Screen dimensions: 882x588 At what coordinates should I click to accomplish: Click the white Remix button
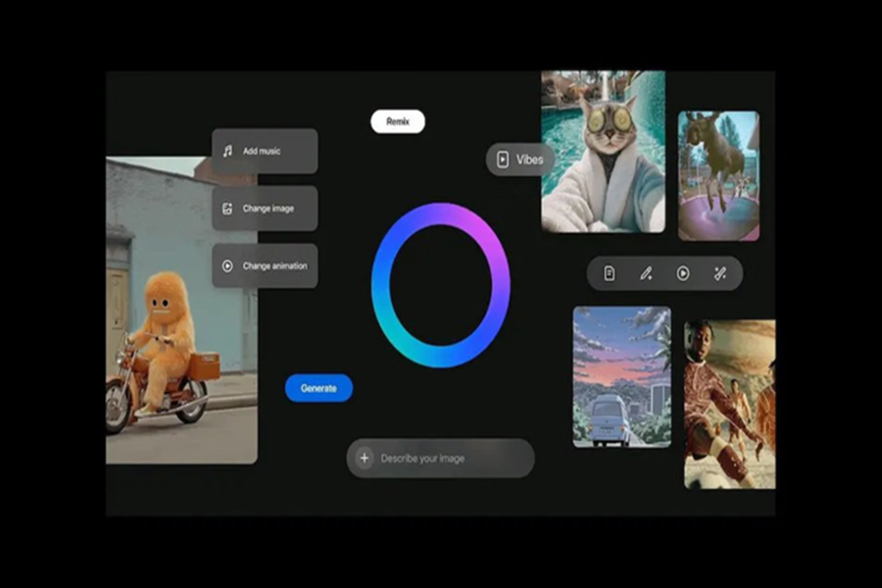pyautogui.click(x=397, y=122)
